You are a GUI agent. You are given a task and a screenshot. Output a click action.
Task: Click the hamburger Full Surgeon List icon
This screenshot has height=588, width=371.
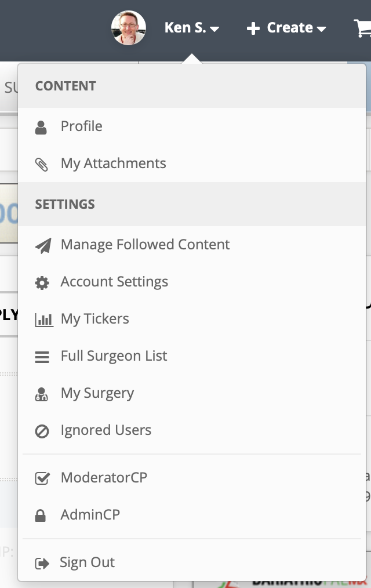[42, 357]
